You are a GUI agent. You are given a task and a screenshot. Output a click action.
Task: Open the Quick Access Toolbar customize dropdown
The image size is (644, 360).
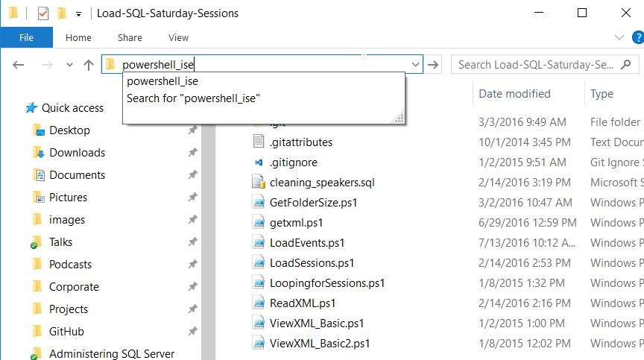(x=78, y=13)
